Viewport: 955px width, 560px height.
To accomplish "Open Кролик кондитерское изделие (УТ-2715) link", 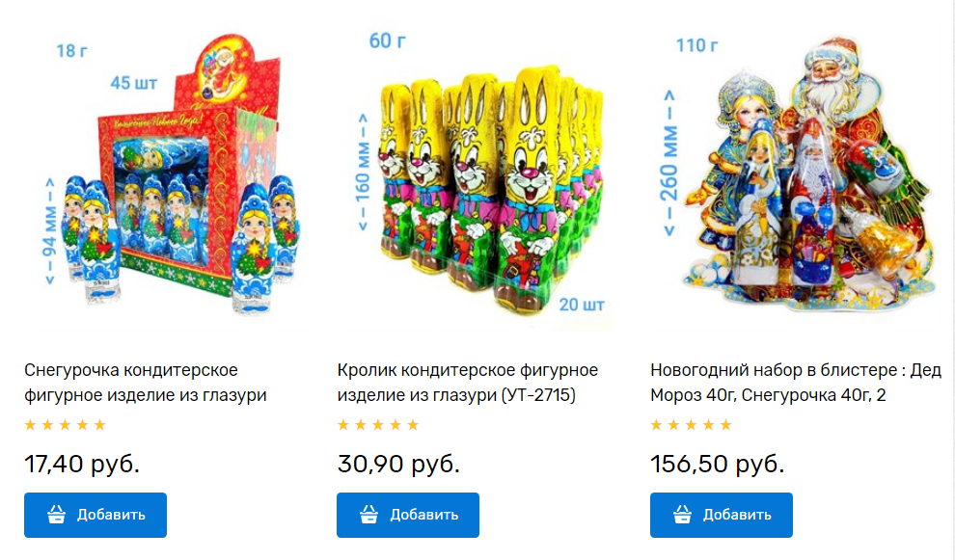I will pyautogui.click(x=468, y=383).
